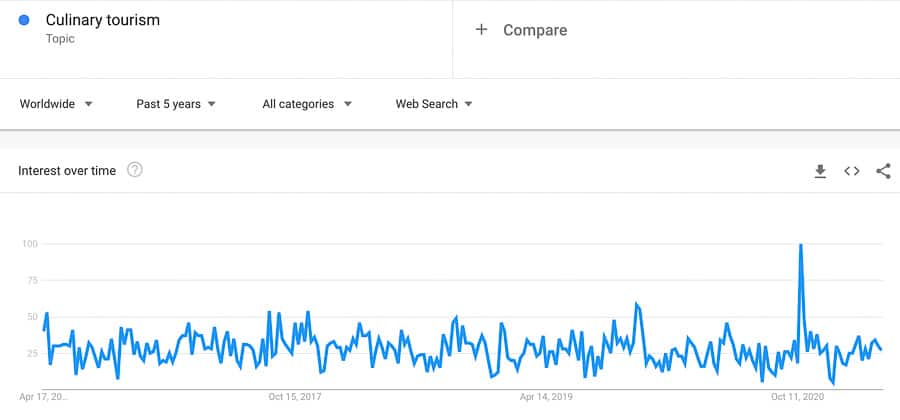Download the interest over time CSV
The width and height of the screenshot is (900, 420).
tap(820, 171)
